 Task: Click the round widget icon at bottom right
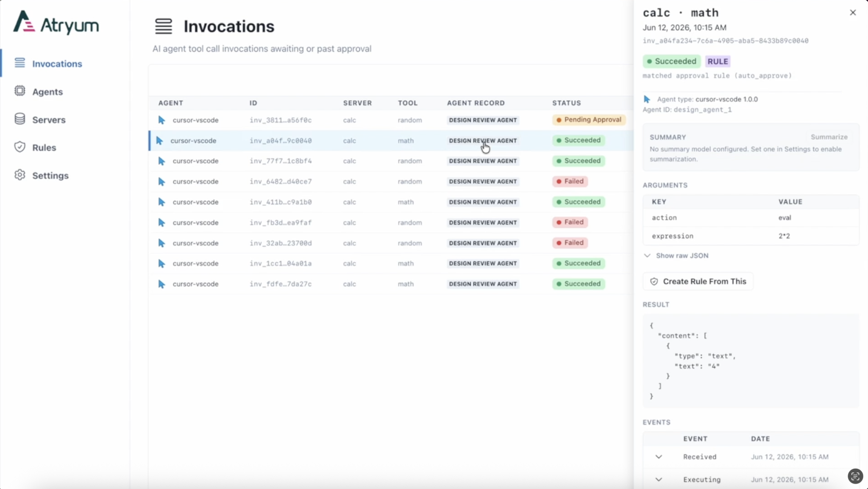(855, 476)
